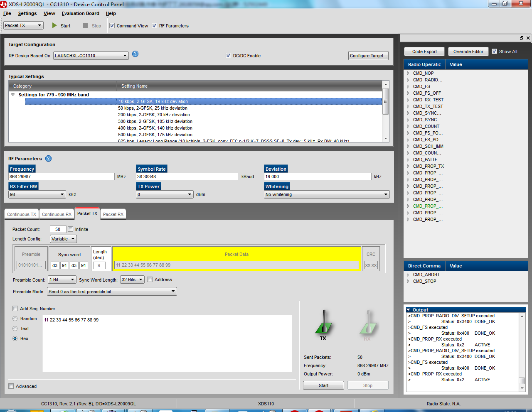This screenshot has height=412, width=532.
Task: Open the Settings menu
Action: 27,13
